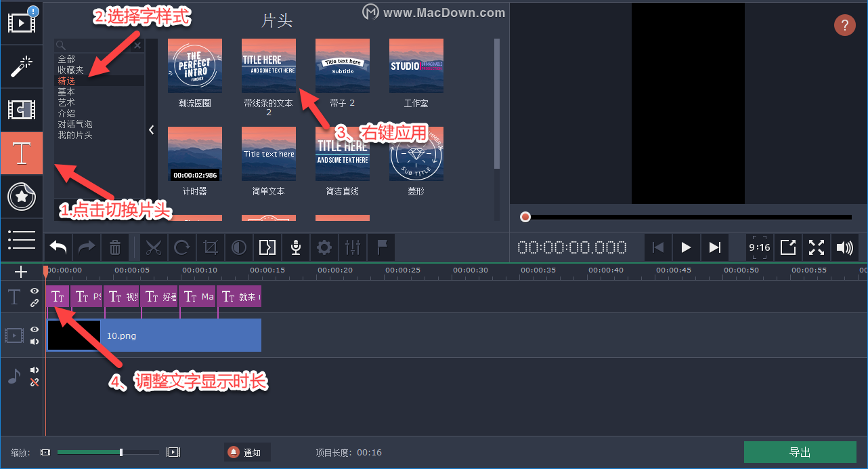Open the More list tab
This screenshot has height=469, width=868.
(22, 239)
